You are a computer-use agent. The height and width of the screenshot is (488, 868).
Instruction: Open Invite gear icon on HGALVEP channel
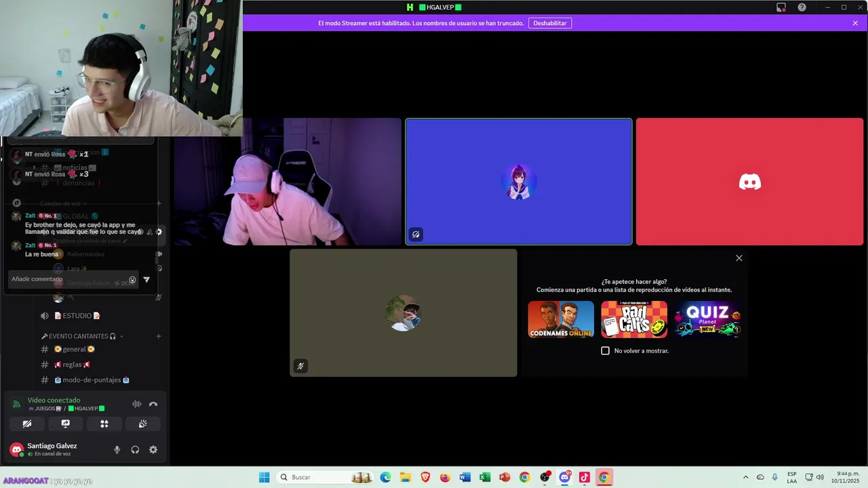click(x=159, y=232)
